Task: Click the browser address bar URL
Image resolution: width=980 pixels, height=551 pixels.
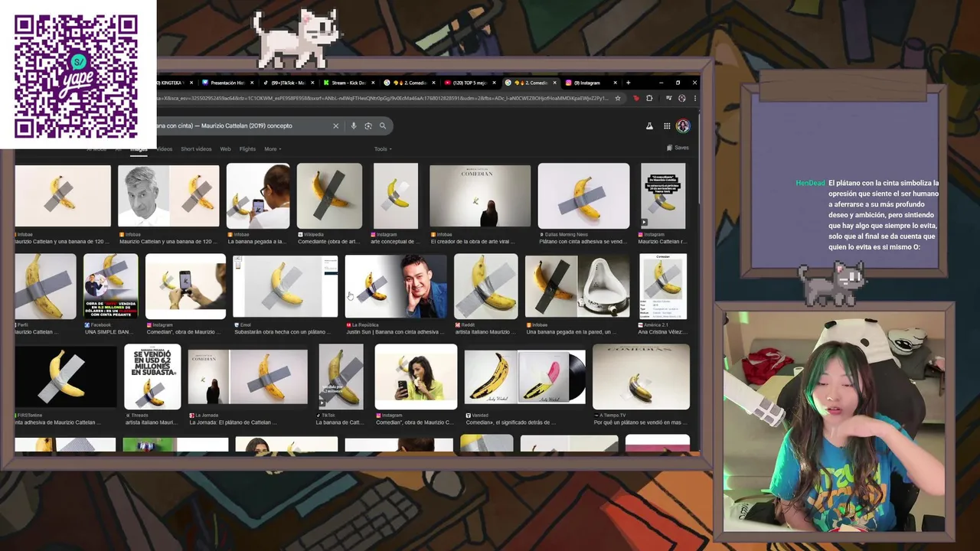Action: coord(383,98)
